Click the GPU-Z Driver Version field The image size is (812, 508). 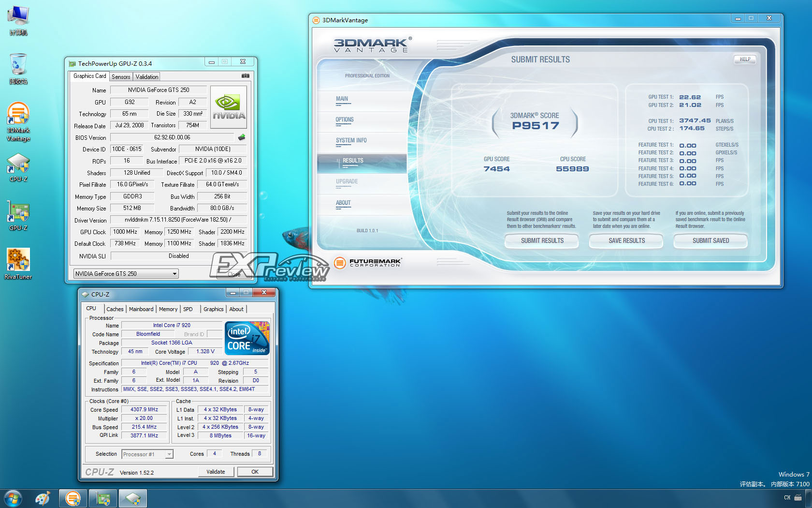(x=178, y=220)
